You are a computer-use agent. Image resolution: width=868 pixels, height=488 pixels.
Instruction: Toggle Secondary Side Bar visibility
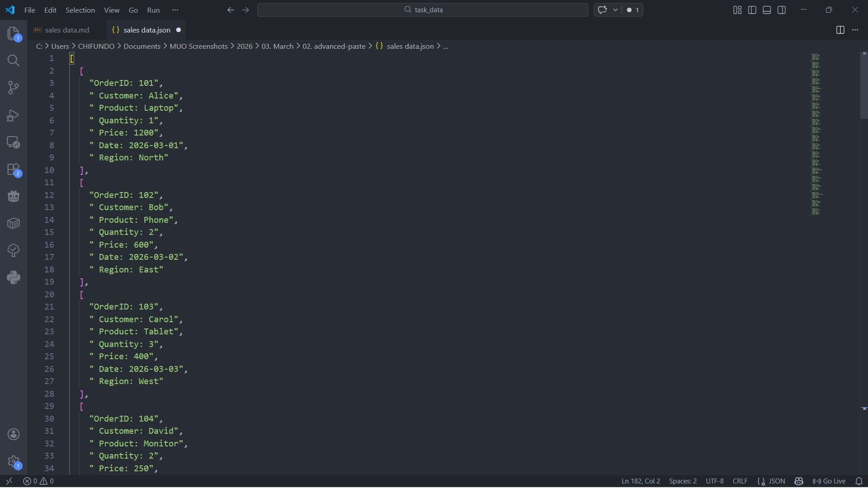[782, 10]
